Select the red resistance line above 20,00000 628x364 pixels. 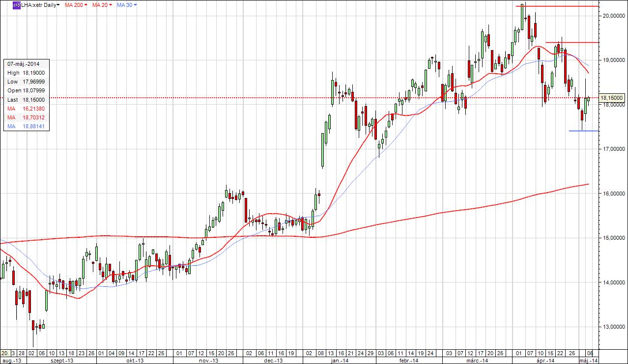point(557,6)
